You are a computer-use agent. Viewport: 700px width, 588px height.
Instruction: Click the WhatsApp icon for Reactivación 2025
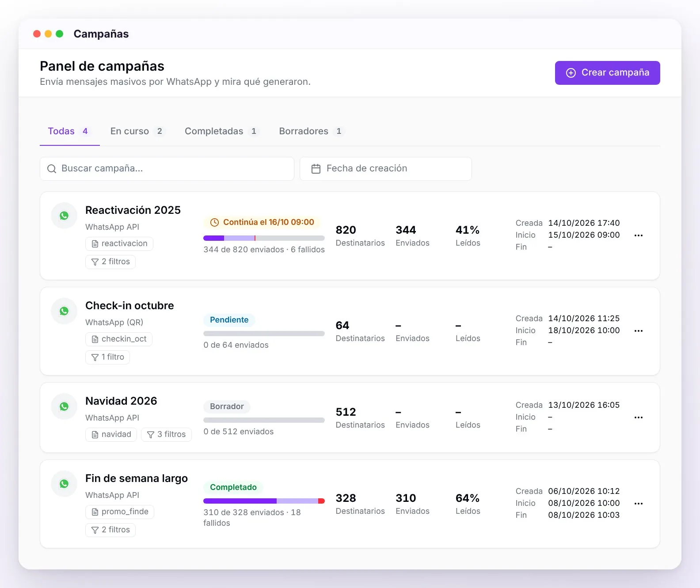point(64,216)
